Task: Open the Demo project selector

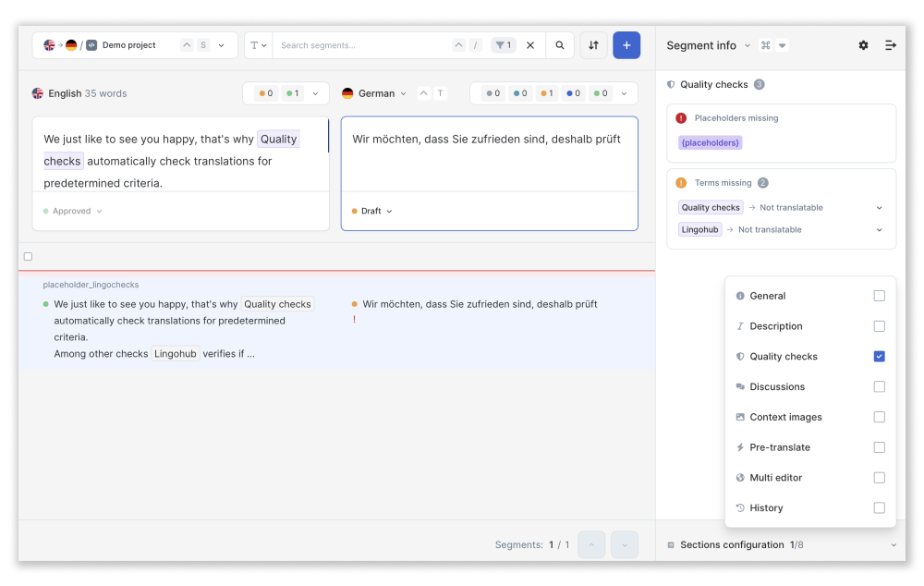Action: click(x=135, y=45)
